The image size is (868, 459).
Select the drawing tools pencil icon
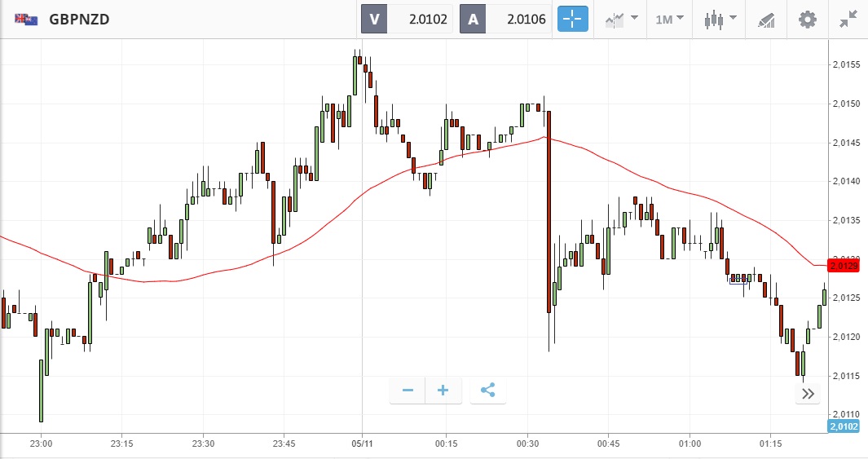coord(766,19)
